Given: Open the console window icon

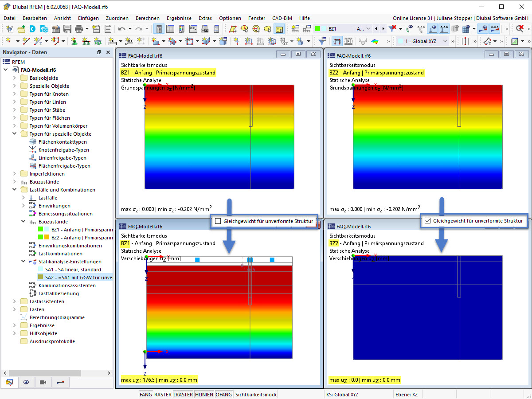Looking at the screenshot, I should pyautogui.click(x=193, y=29).
